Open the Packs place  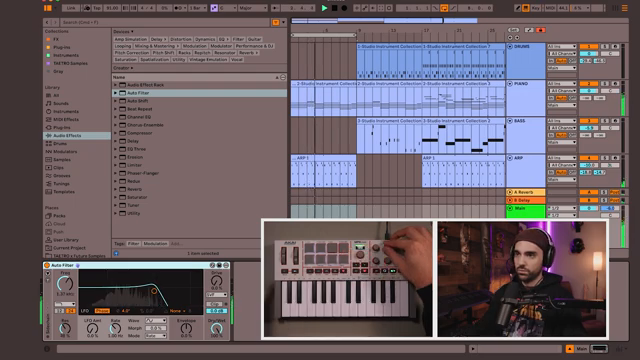[x=59, y=216]
